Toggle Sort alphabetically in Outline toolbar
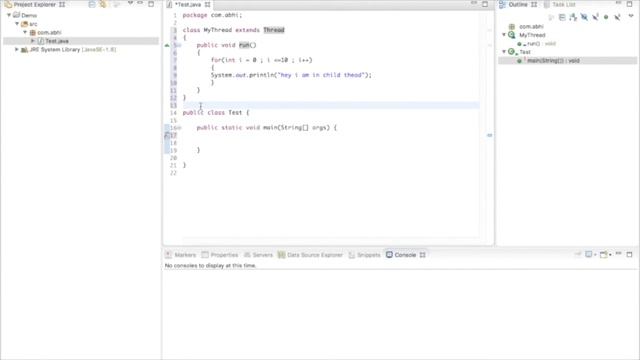 [x=573, y=17]
